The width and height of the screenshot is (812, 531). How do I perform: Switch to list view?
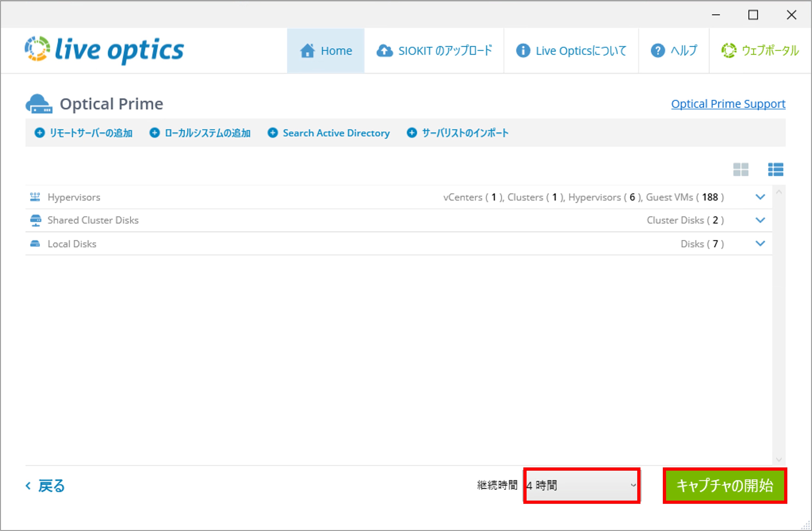(x=776, y=169)
